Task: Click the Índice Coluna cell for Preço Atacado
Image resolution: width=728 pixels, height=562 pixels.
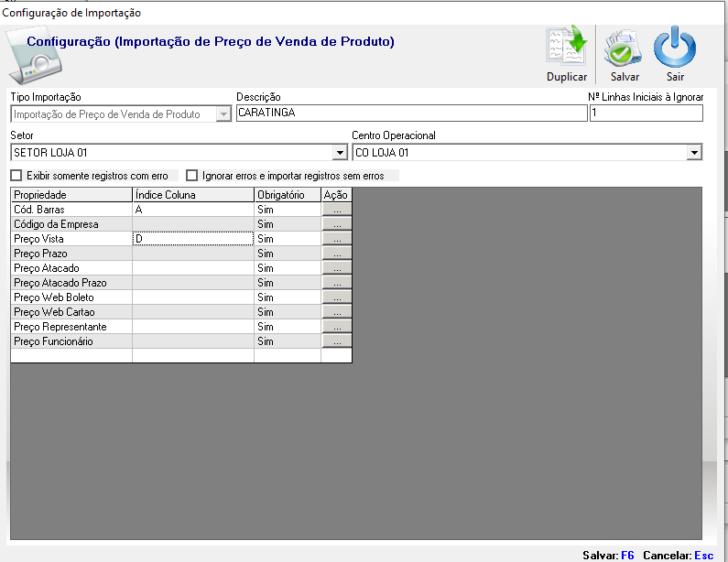Action: 193,268
